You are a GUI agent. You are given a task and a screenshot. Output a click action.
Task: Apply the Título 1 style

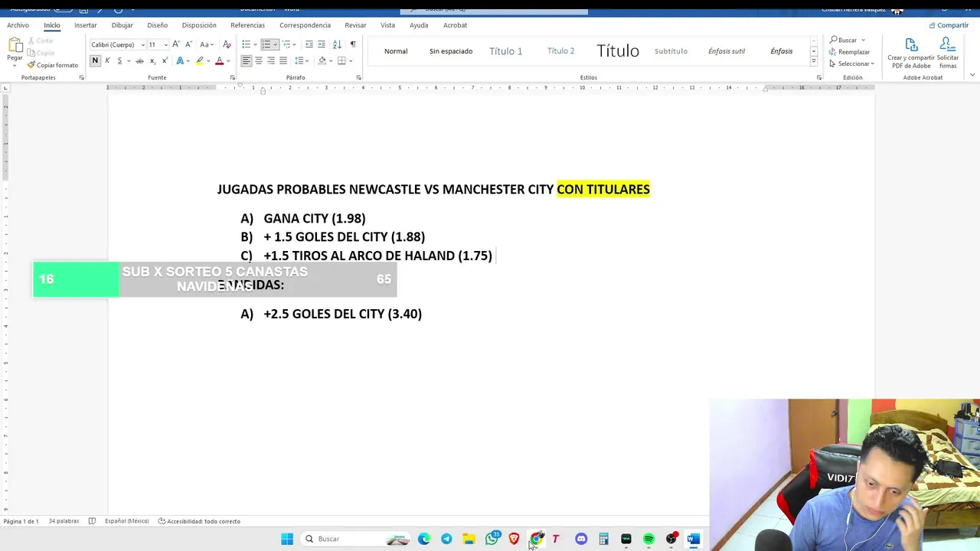505,51
